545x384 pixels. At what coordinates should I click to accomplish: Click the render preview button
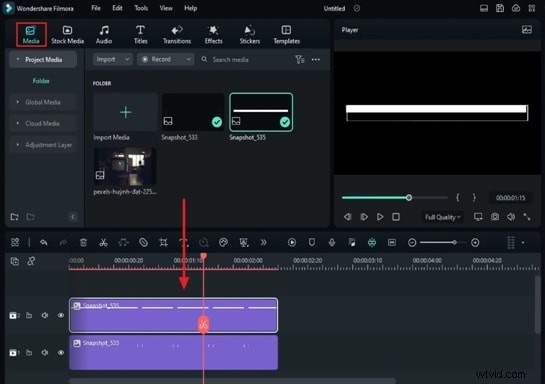point(292,243)
